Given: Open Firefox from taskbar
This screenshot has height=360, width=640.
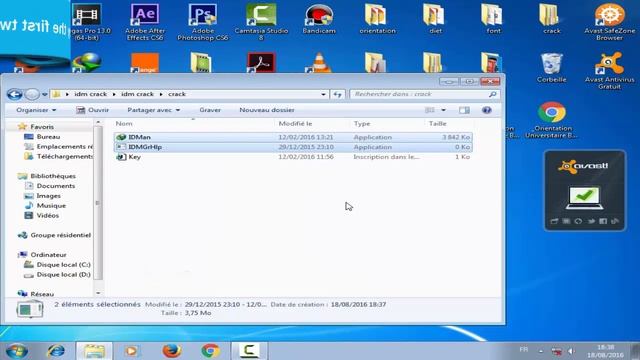Looking at the screenshot, I should coord(172,351).
